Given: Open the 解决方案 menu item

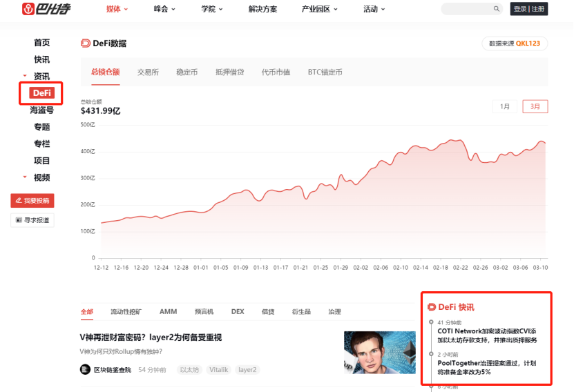Looking at the screenshot, I should click(x=263, y=9).
